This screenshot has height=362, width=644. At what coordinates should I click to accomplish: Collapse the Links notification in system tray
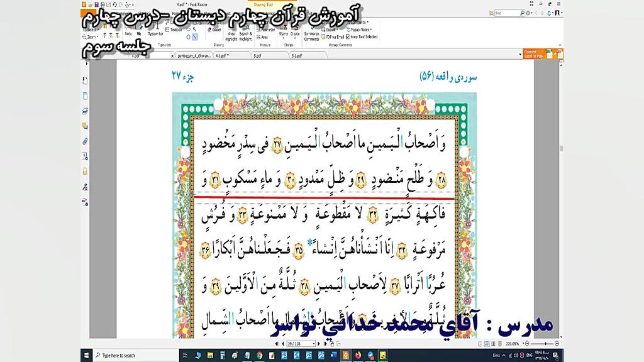pyautogui.click(x=503, y=355)
